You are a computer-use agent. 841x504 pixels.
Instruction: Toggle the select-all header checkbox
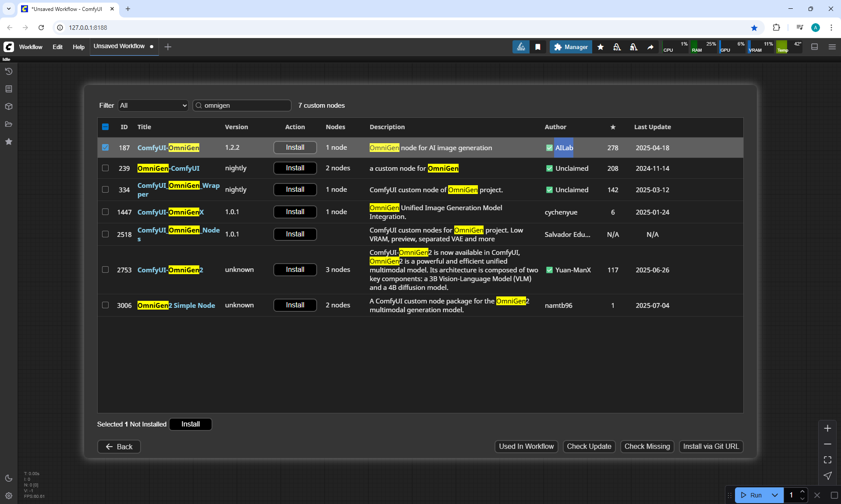[x=106, y=127]
